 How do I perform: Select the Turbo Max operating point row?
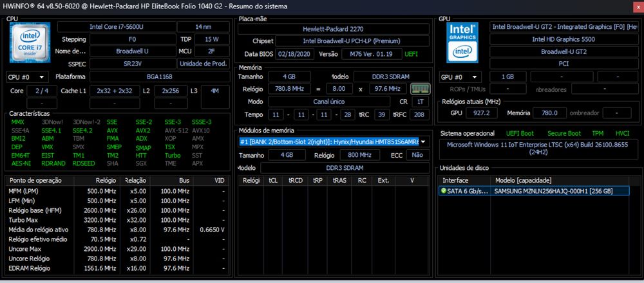pyautogui.click(x=117, y=220)
